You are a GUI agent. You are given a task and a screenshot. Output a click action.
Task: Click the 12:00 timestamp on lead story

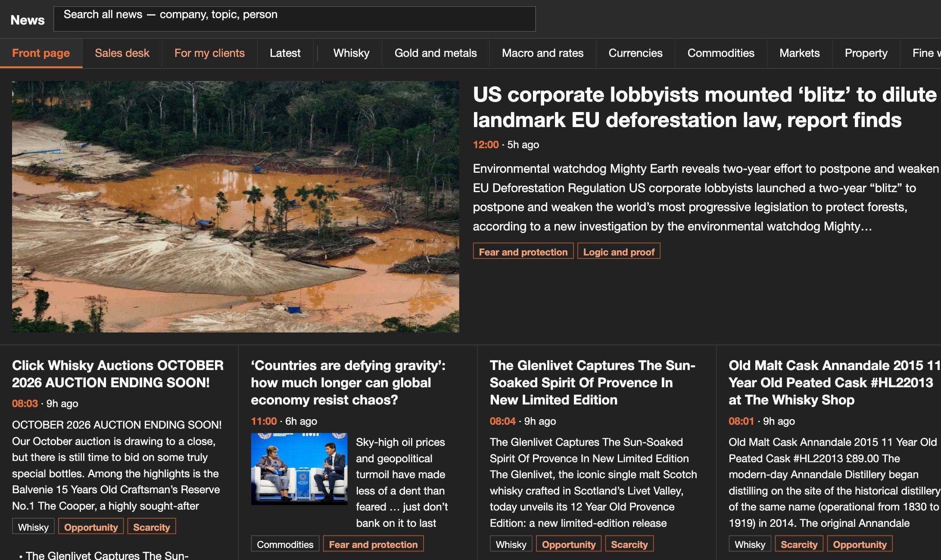click(486, 145)
